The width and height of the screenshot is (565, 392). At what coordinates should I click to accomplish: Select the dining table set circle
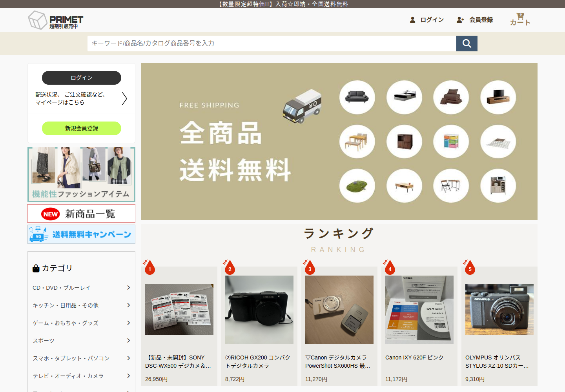pyautogui.click(x=357, y=142)
